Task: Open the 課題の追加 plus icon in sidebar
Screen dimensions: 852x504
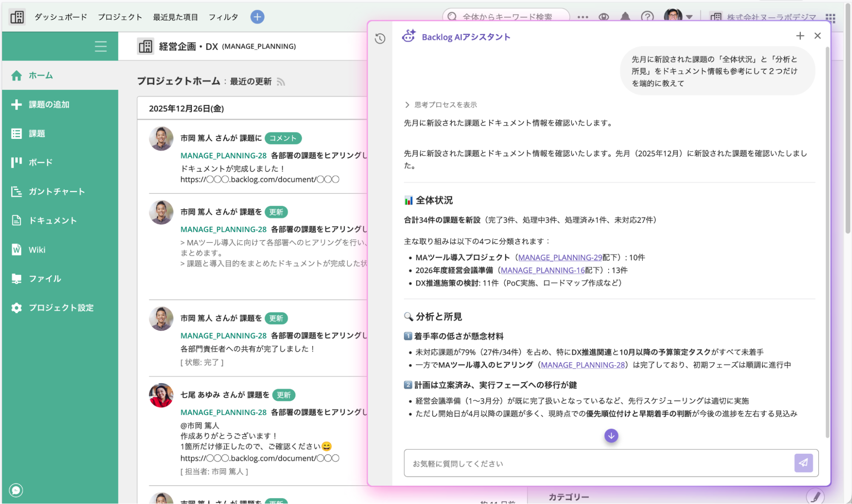Action: pos(16,104)
